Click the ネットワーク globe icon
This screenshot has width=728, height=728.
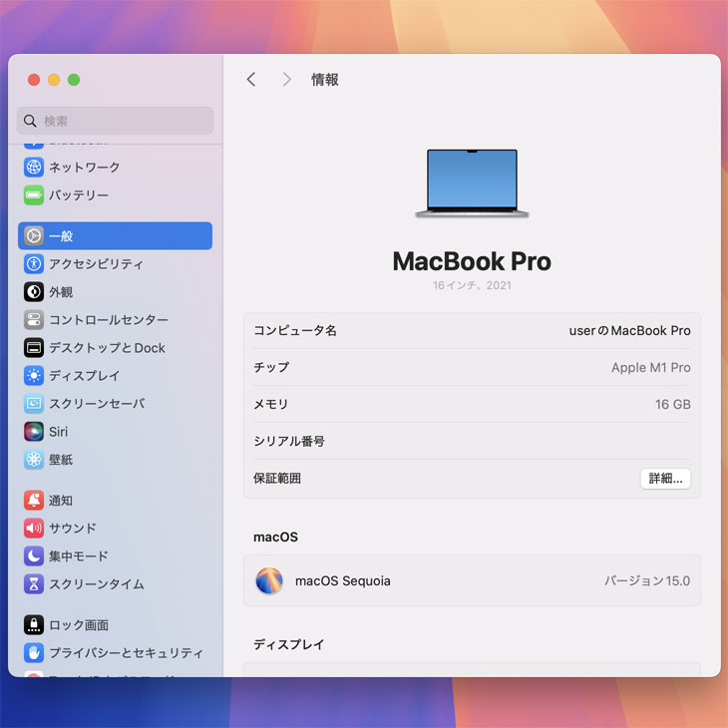(x=34, y=168)
